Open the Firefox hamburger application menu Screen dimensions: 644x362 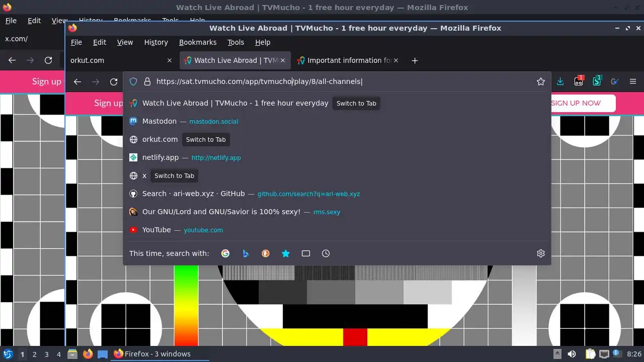[x=633, y=81]
